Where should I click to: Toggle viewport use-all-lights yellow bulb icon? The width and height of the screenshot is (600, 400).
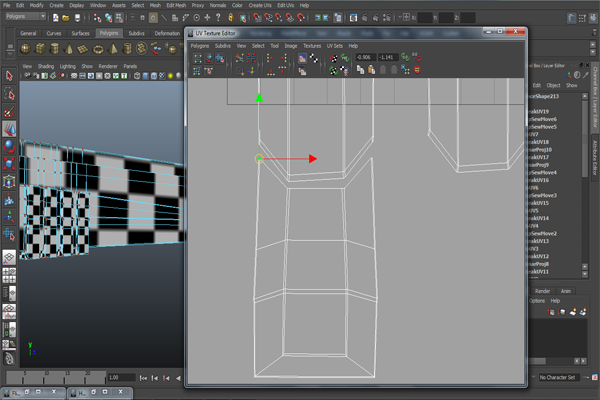(x=170, y=76)
